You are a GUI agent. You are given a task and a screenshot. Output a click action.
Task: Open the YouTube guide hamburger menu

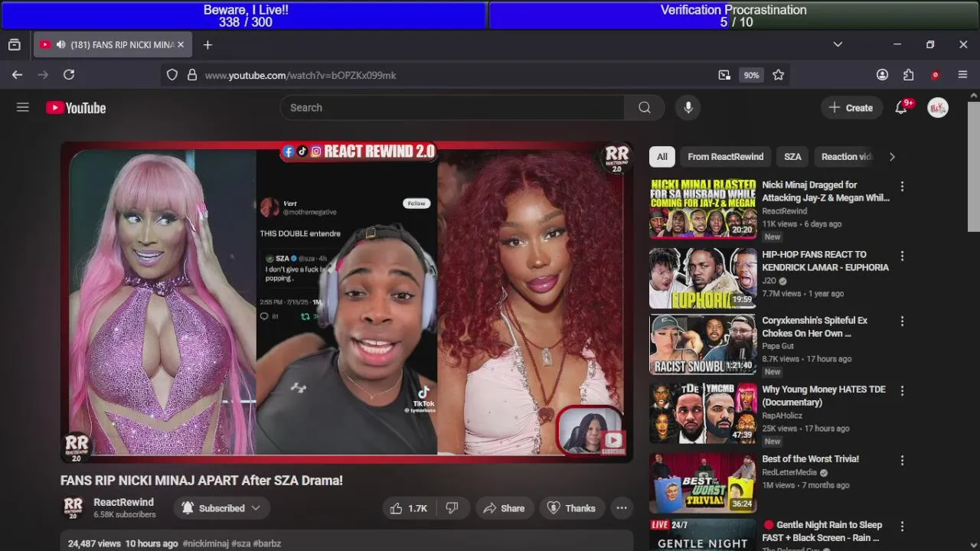coord(23,108)
